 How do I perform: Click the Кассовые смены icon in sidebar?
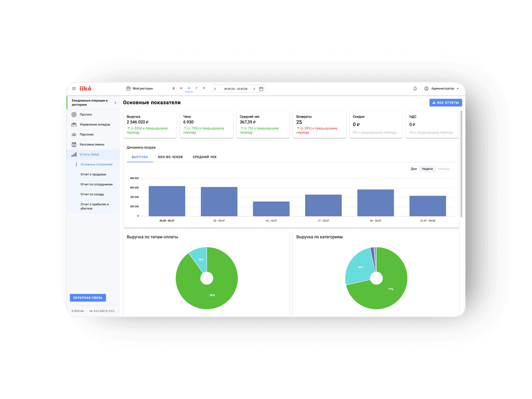(x=74, y=145)
